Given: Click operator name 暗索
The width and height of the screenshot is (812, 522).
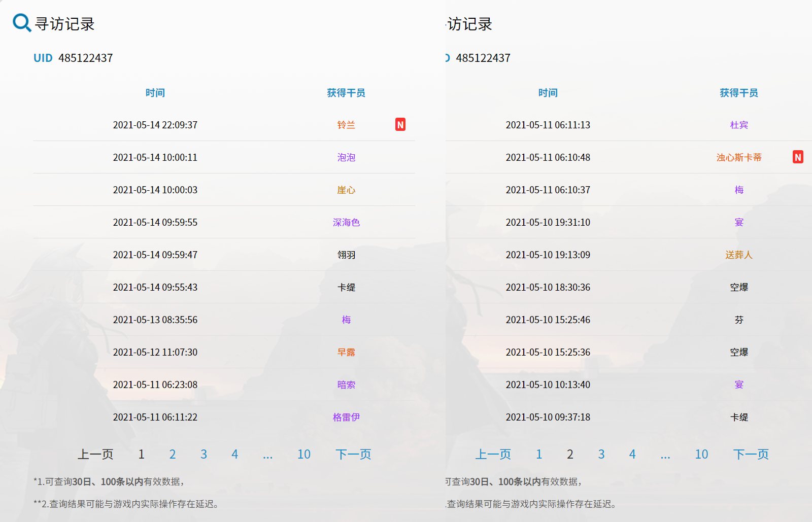Looking at the screenshot, I should coord(346,385).
